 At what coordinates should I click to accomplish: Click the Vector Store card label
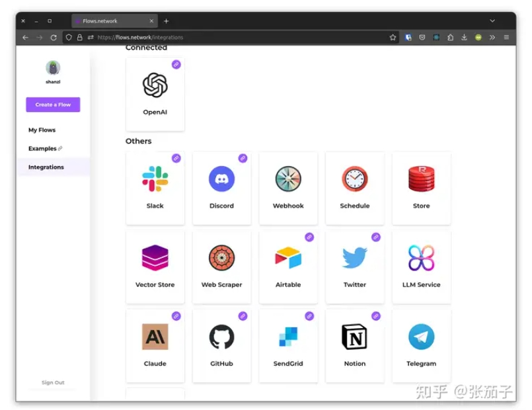(x=155, y=285)
